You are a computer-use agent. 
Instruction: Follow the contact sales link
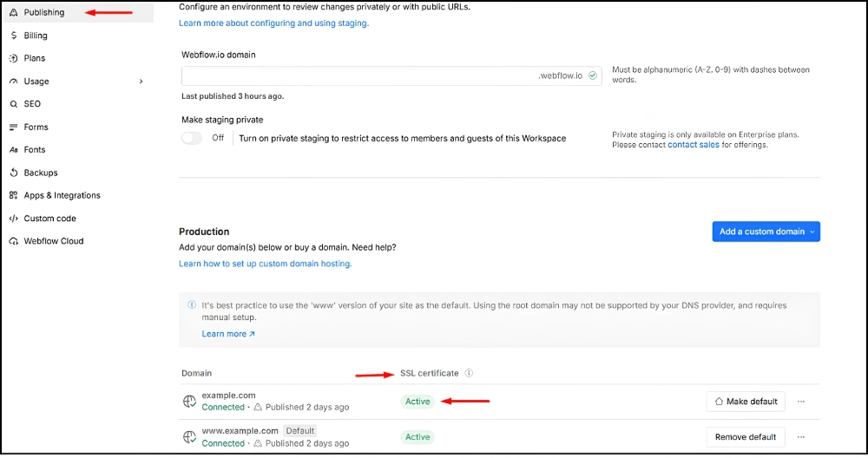[693, 145]
